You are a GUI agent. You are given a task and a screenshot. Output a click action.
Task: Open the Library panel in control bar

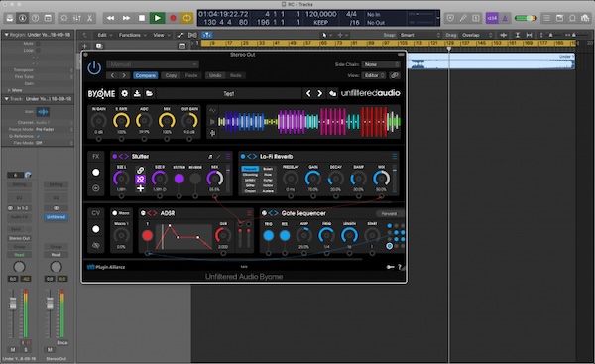click(10, 18)
